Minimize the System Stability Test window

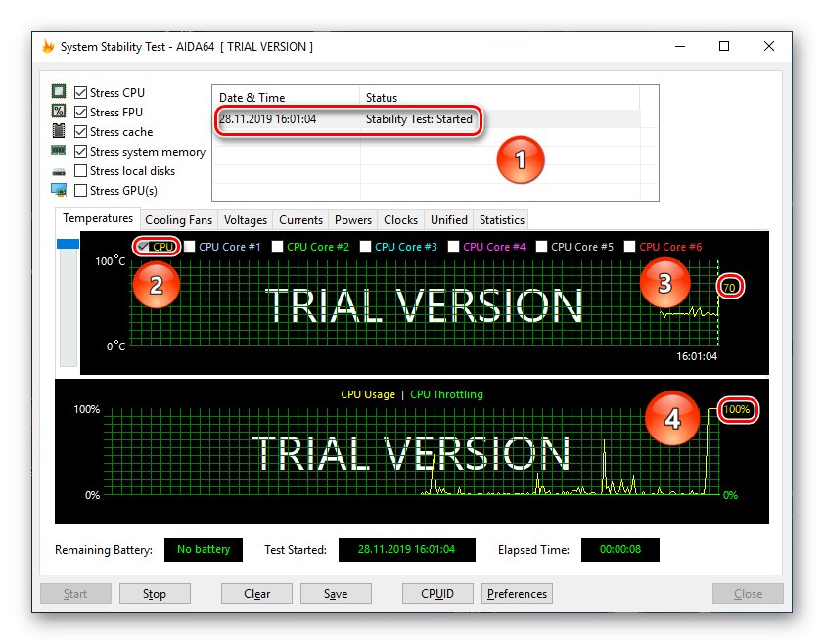(680, 46)
